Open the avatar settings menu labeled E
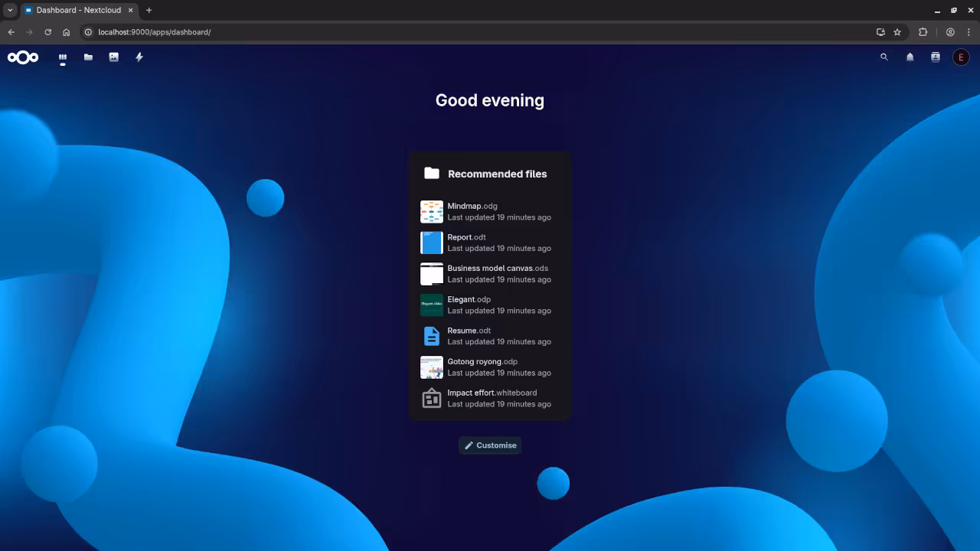 tap(961, 57)
